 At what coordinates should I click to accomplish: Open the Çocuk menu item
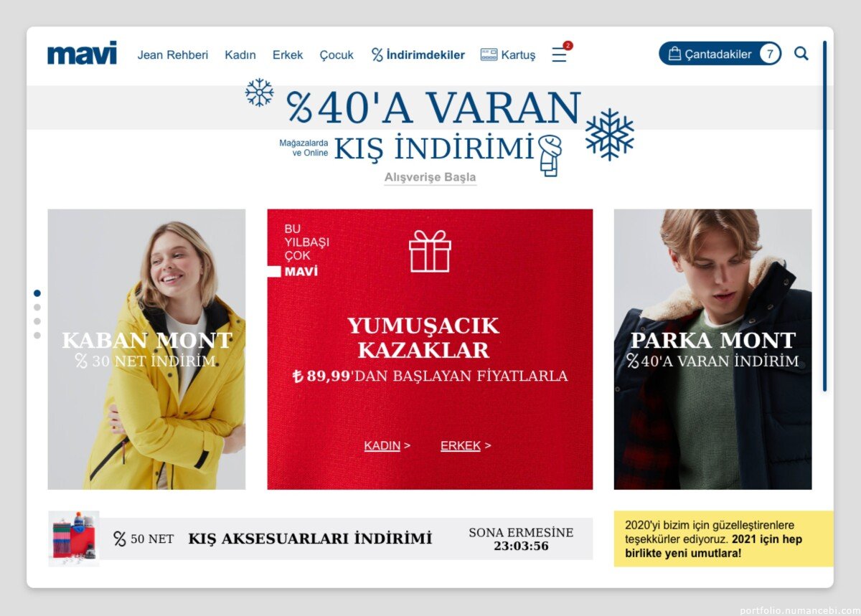point(337,55)
